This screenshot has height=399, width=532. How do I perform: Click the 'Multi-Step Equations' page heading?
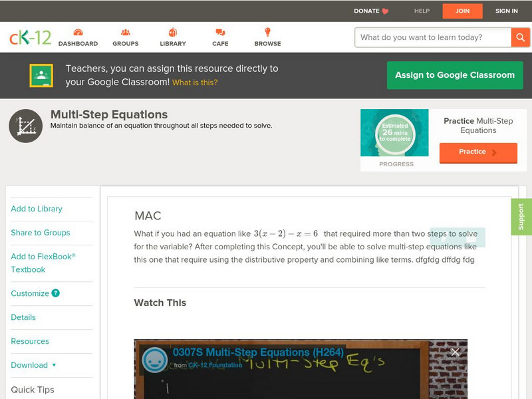[x=109, y=114]
